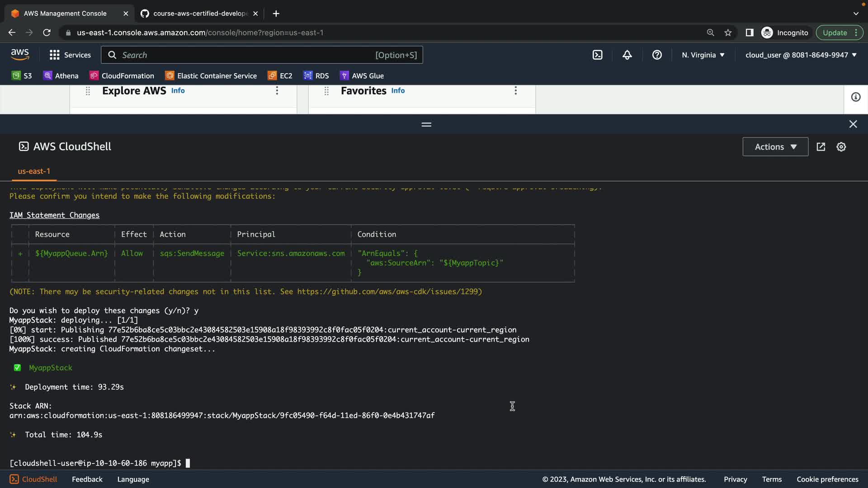Open CloudShell in new browser tab

(821, 147)
